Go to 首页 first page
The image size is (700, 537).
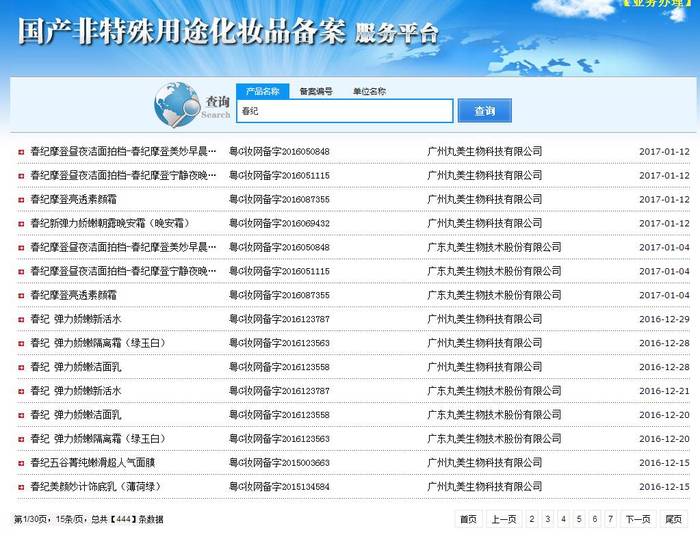pyautogui.click(x=468, y=519)
